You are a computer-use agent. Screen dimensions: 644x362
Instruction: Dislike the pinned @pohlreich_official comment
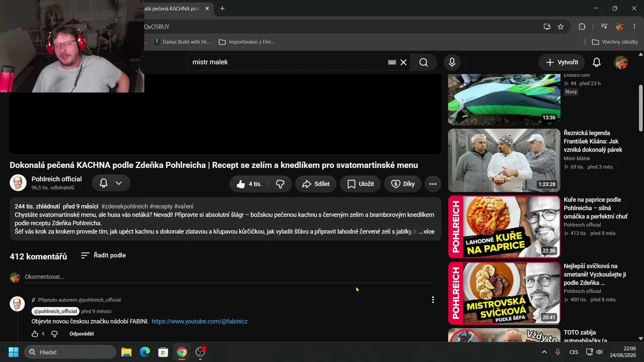(x=54, y=334)
